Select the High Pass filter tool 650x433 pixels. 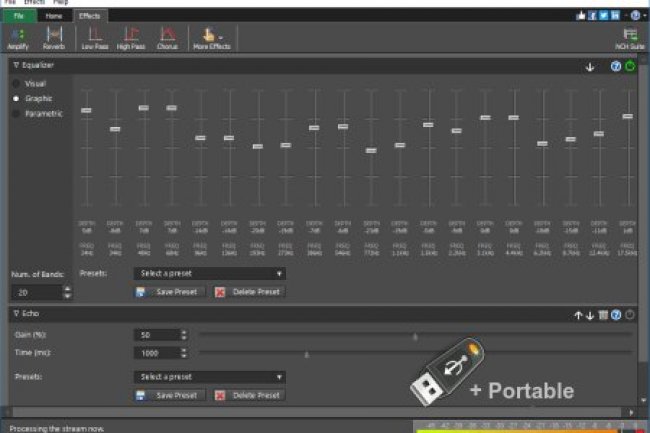point(130,37)
